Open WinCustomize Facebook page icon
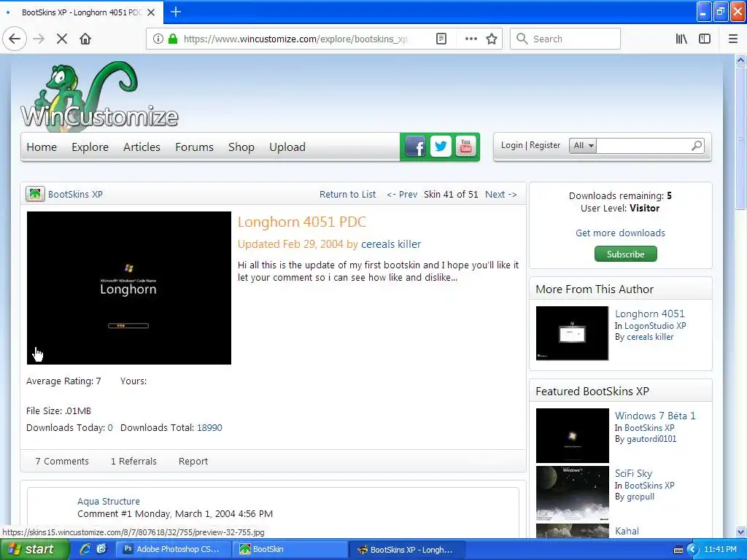 point(415,147)
